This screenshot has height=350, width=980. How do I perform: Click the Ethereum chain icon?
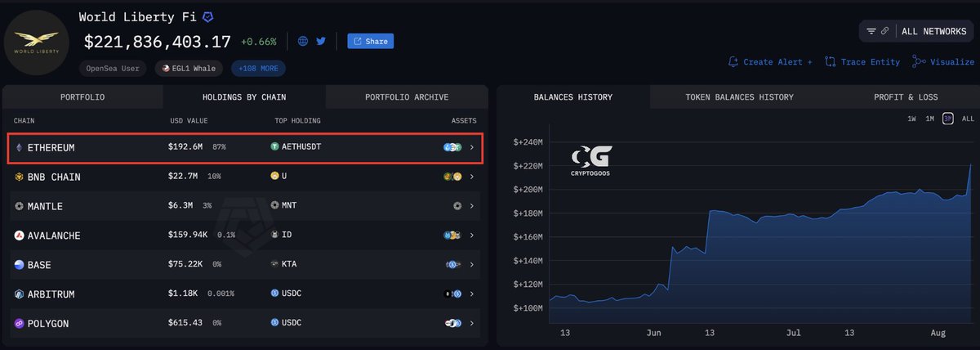(20, 147)
